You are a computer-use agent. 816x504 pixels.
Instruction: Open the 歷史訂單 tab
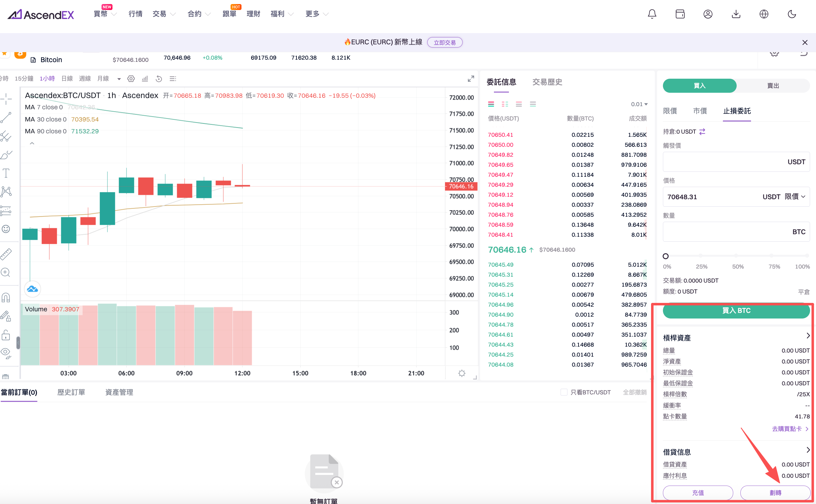click(x=71, y=392)
